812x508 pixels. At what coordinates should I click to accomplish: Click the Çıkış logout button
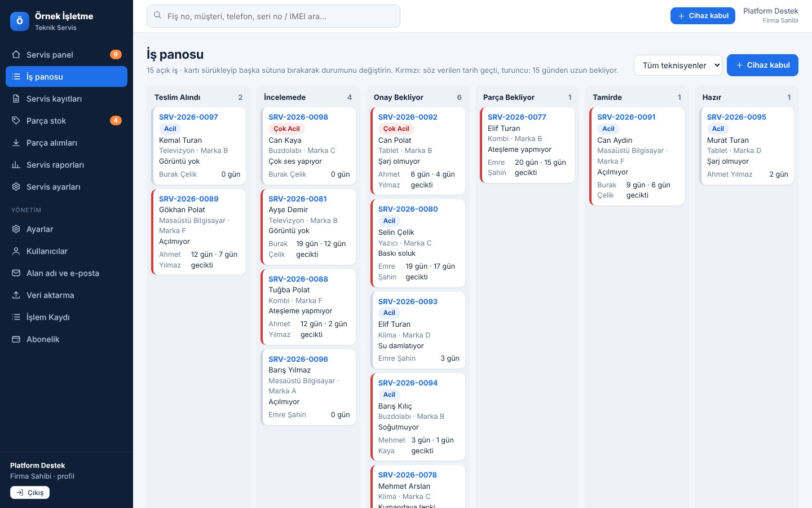tap(30, 493)
